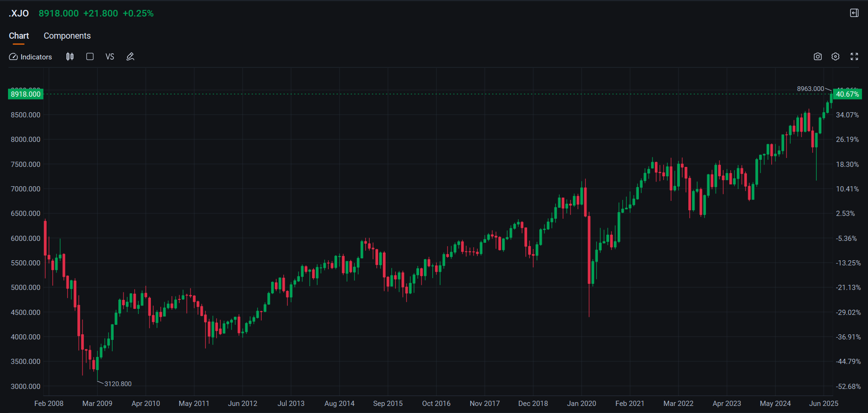
Task: Click the green 40.67% axis label
Action: coord(847,94)
